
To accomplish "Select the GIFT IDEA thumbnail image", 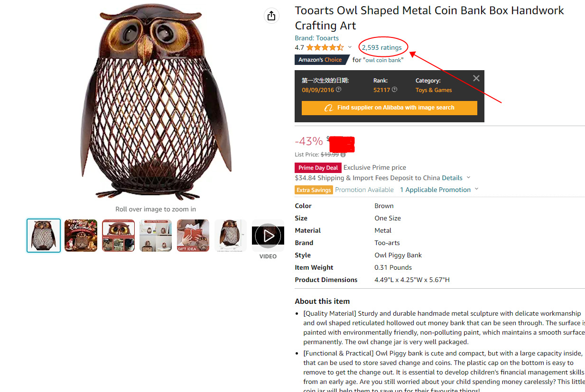I will coord(193,235).
